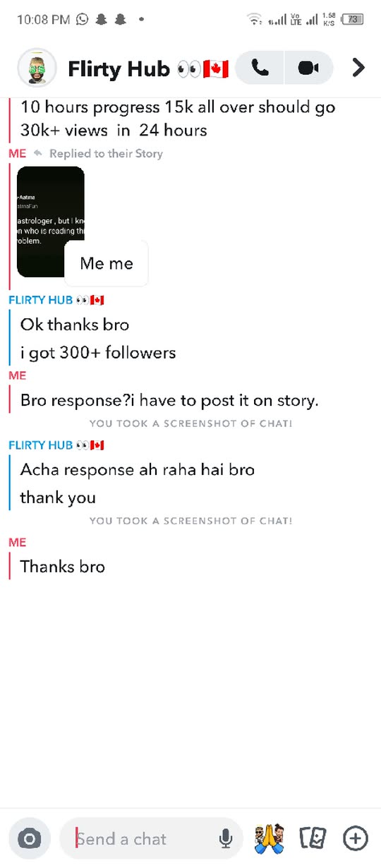Tap the "Acha response ah raha hai bro" message
Viewport: 381px width, 868px height.
[x=138, y=469]
